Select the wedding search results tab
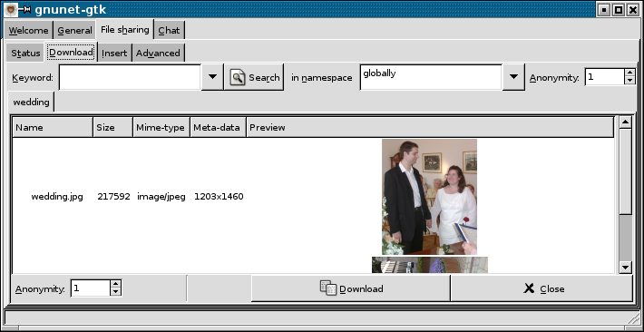 point(31,102)
